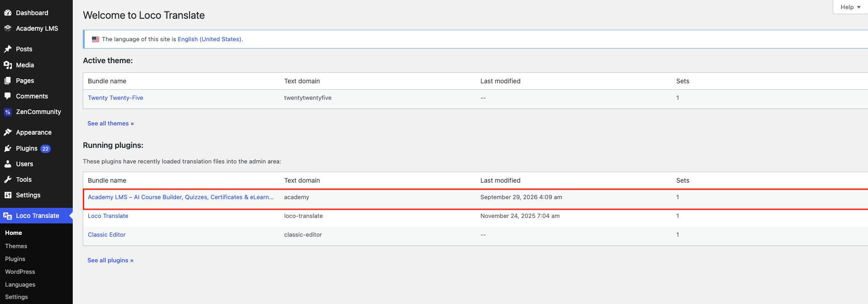Image resolution: width=868 pixels, height=304 pixels.
Task: Click the Users person icon
Action: (8, 164)
